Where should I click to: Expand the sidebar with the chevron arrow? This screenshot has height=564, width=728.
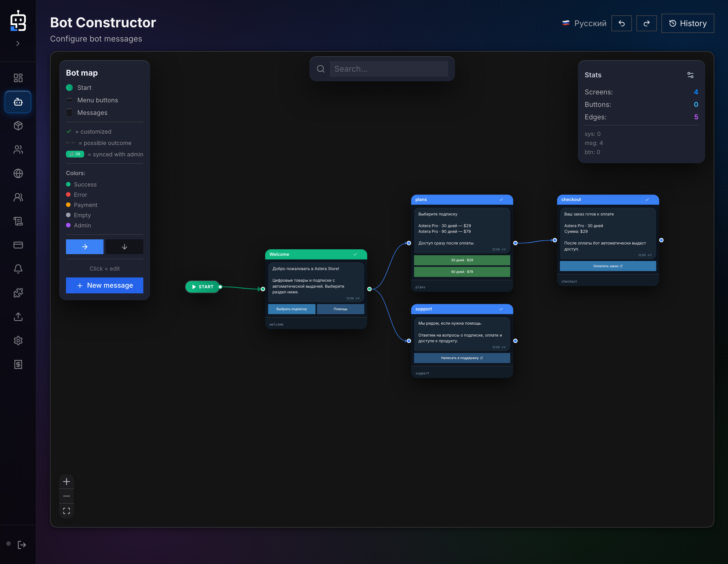point(18,44)
